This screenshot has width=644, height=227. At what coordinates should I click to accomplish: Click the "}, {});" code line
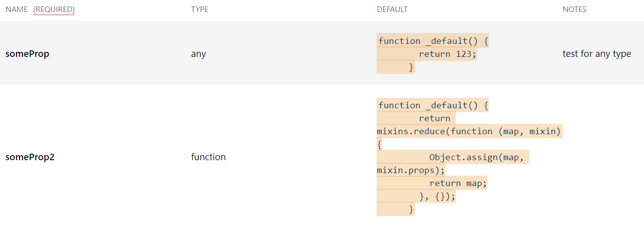(x=437, y=196)
